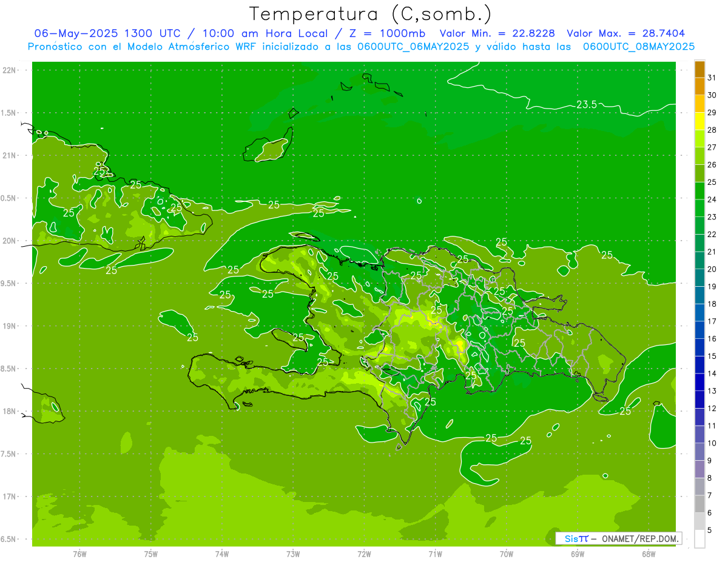728x562 pixels.
Task: Pick the purple legend color between 9 and 10
Action: pyautogui.click(x=699, y=452)
